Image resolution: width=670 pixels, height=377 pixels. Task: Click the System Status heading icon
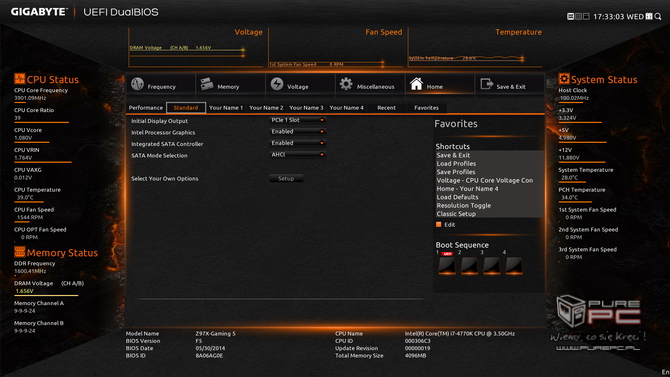click(564, 79)
